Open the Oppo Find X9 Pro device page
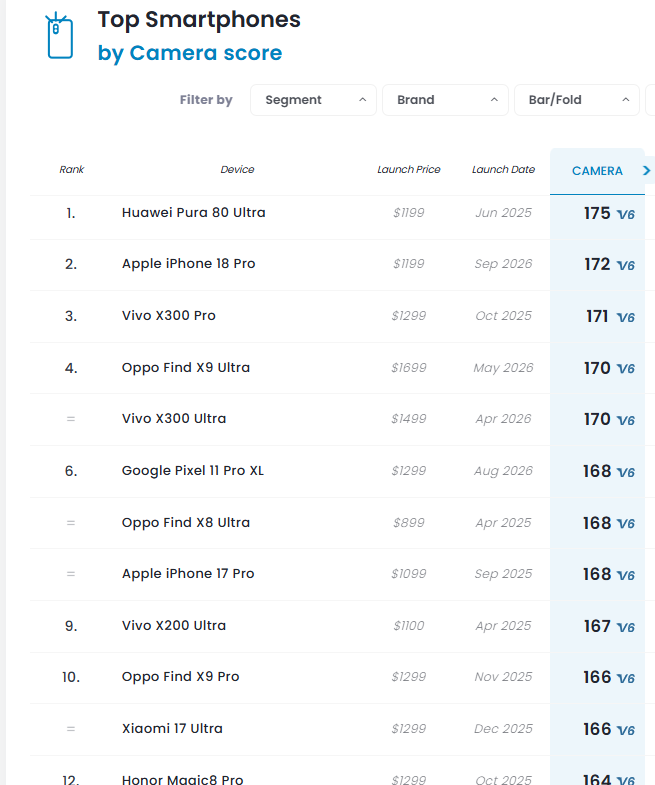Image resolution: width=655 pixels, height=785 pixels. (x=181, y=677)
